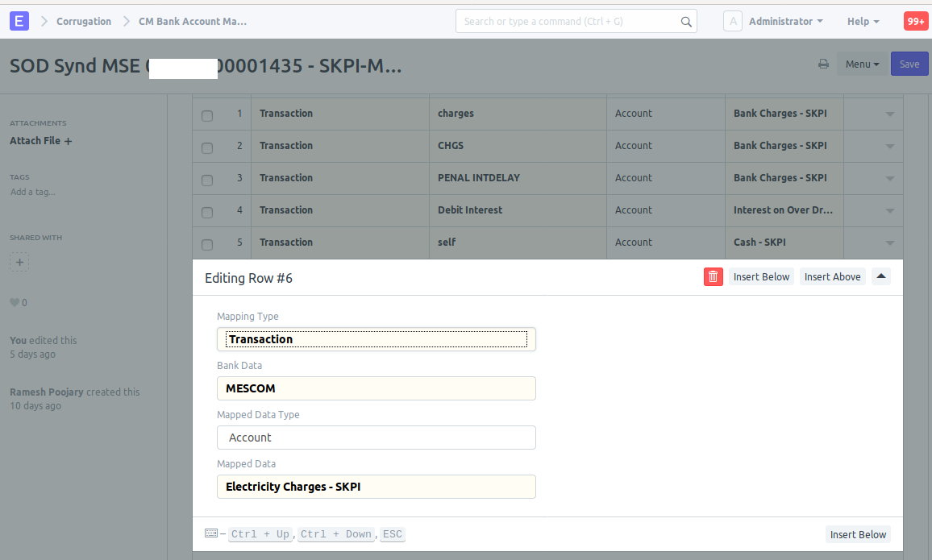Click the PENAL INTDELAY cell
The height and width of the screenshot is (560, 932).
pyautogui.click(x=518, y=178)
